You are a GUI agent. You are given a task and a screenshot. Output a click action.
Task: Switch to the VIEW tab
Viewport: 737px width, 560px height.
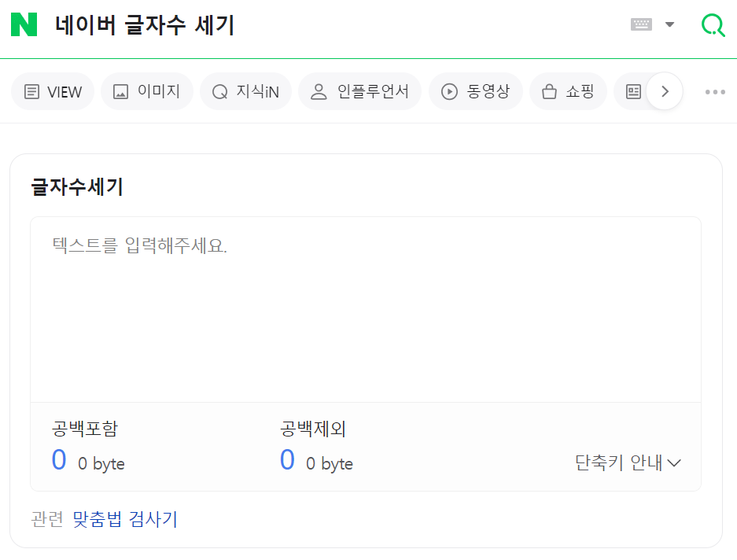pyautogui.click(x=53, y=91)
